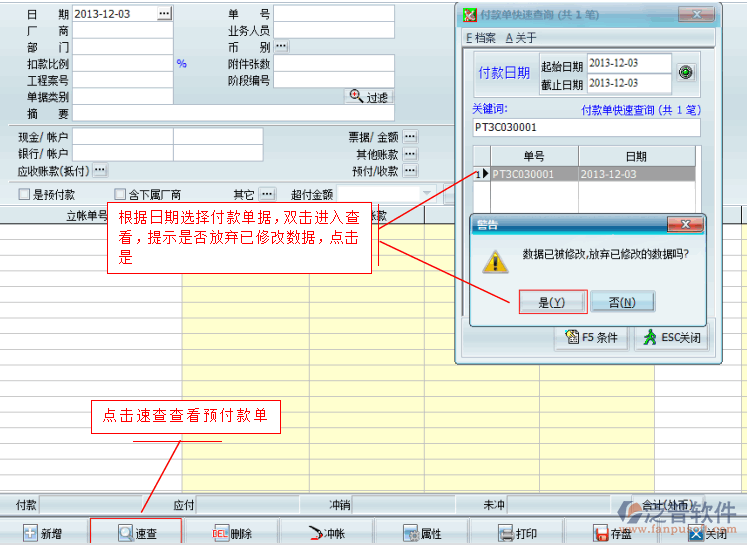Click the 冲帐 write-off button
This screenshot has height=545, width=747.
325,534
